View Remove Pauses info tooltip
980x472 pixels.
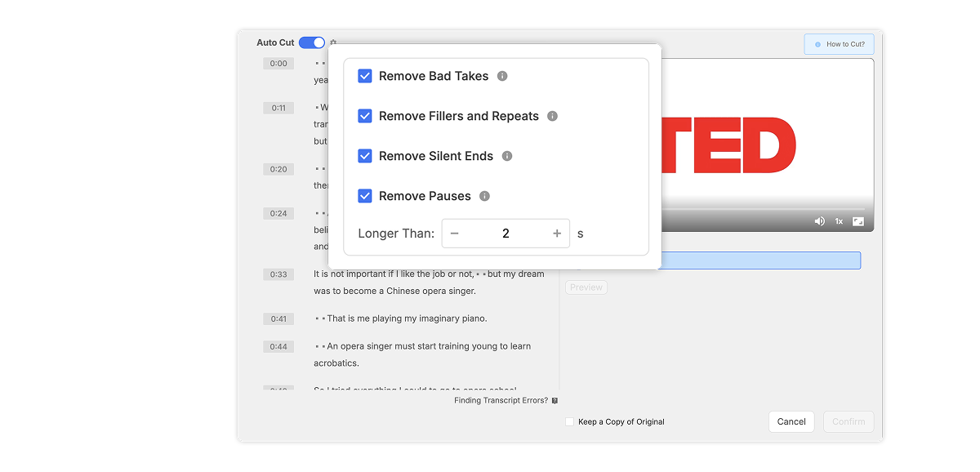[484, 195]
